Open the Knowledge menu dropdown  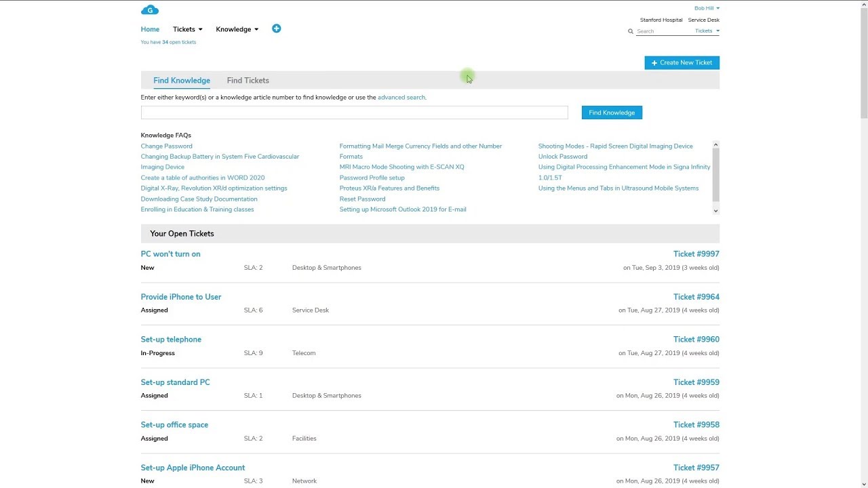tap(237, 29)
